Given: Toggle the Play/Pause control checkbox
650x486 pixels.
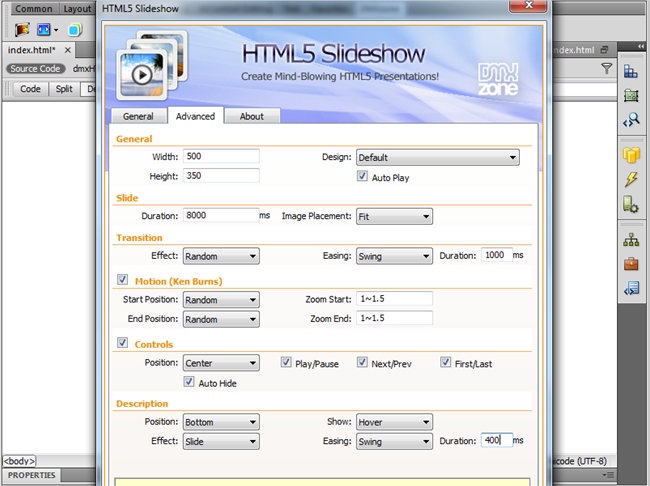Looking at the screenshot, I should (x=286, y=362).
